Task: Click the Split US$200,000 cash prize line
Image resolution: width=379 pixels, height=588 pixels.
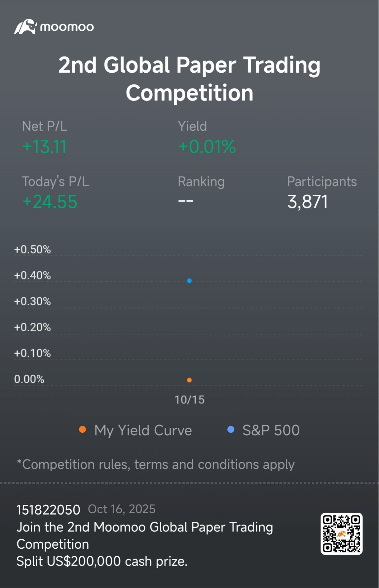Action: click(102, 561)
